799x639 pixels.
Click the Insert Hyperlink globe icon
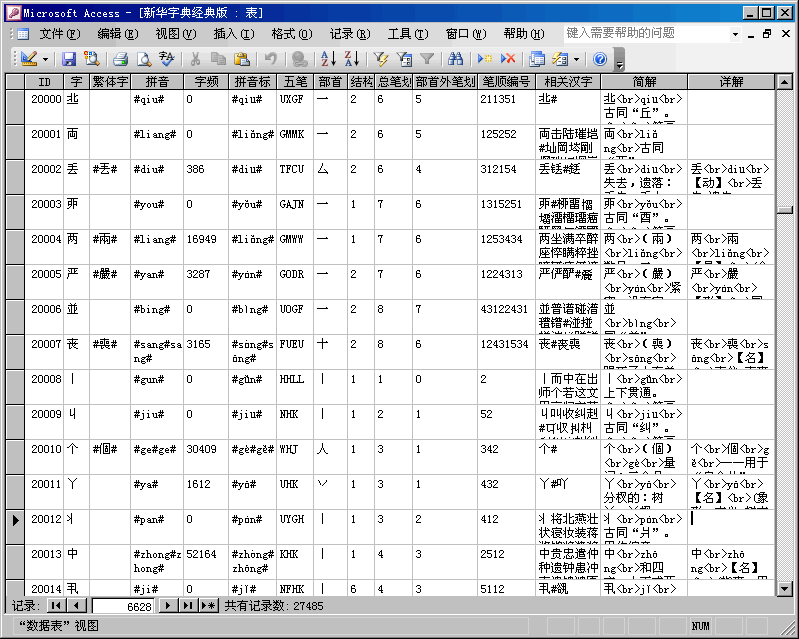[300, 59]
